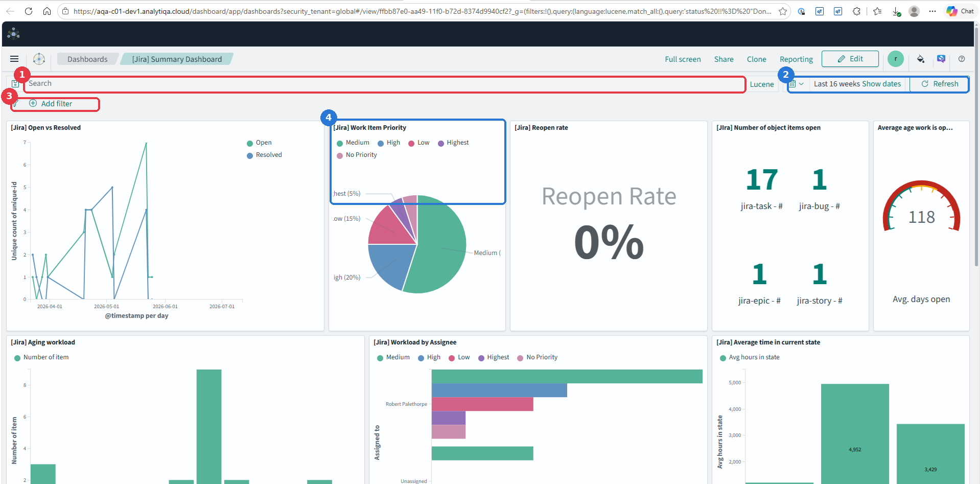Image resolution: width=980 pixels, height=484 pixels.
Task: Click the Medium swatch in Workload by Assignee legend
Action: click(x=380, y=358)
